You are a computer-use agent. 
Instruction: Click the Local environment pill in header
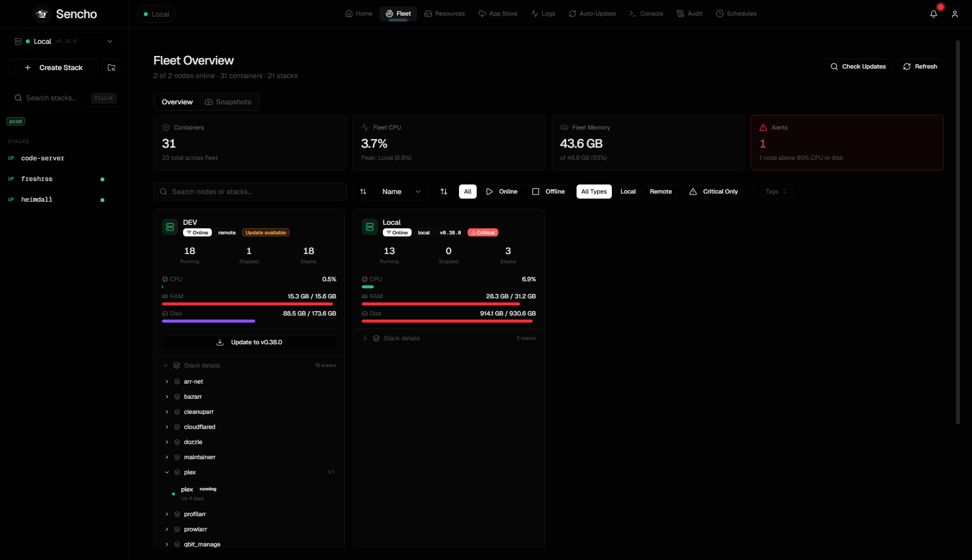tap(156, 14)
